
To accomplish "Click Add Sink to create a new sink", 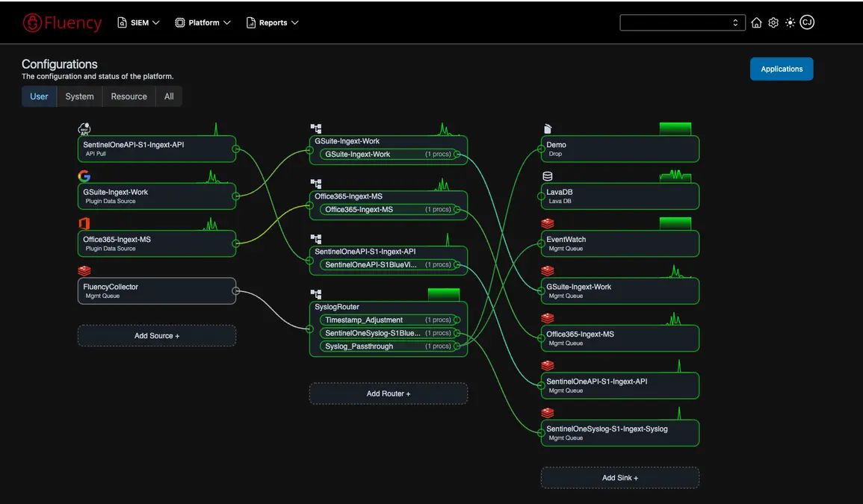I will coord(619,477).
